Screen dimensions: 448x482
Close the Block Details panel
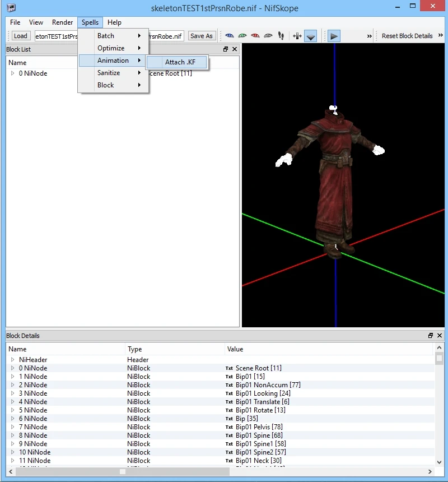440,335
